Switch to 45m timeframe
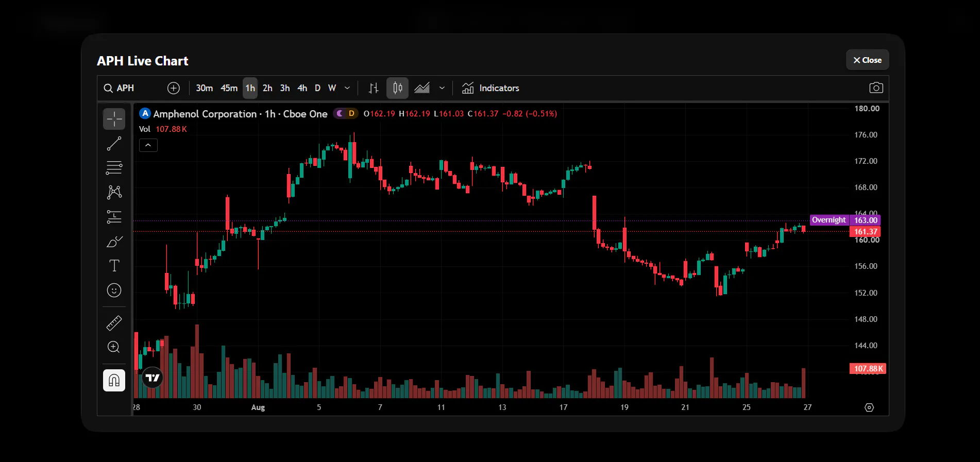Viewport: 980px width, 462px height. (x=229, y=88)
